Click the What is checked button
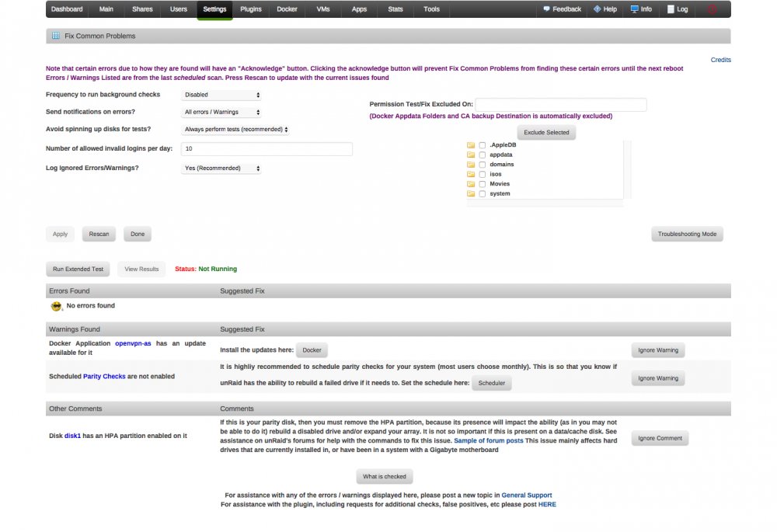This screenshot has width=777, height=532. tap(384, 477)
